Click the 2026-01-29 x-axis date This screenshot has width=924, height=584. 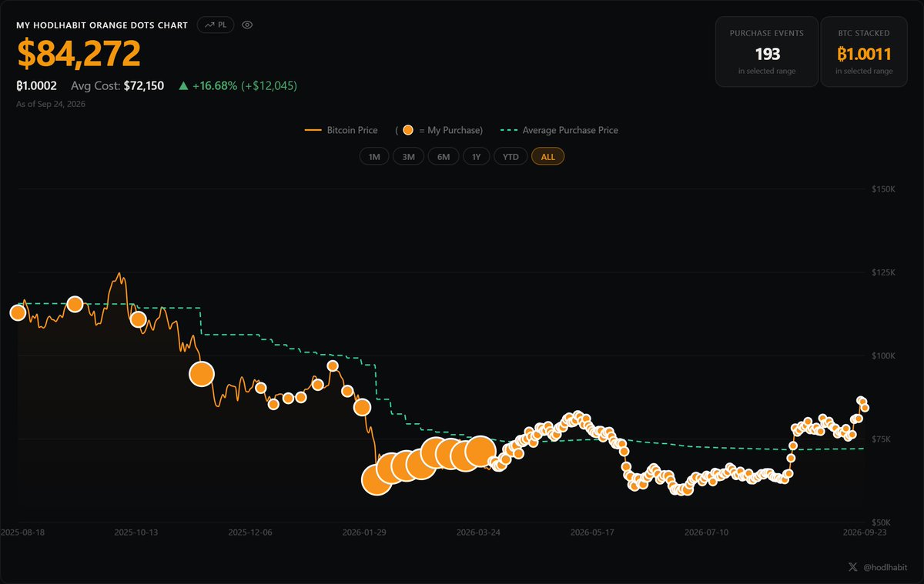pyautogui.click(x=364, y=532)
